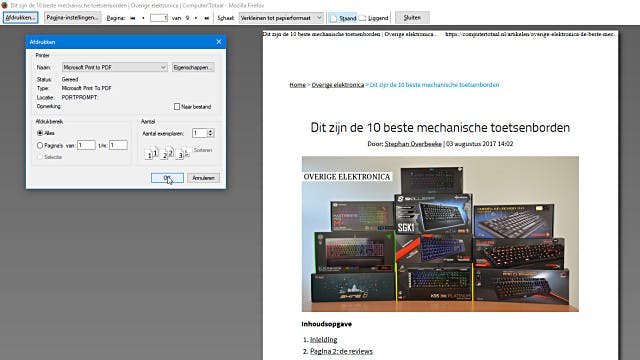The height and width of the screenshot is (360, 640).
Task: Click Aantal exemplaren number field
Action: pyautogui.click(x=200, y=133)
